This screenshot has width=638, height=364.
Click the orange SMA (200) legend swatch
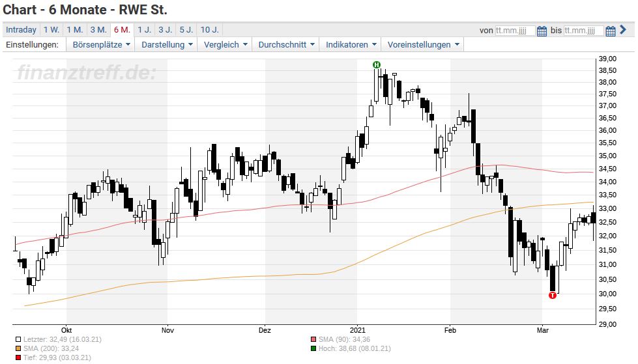pyautogui.click(x=18, y=348)
